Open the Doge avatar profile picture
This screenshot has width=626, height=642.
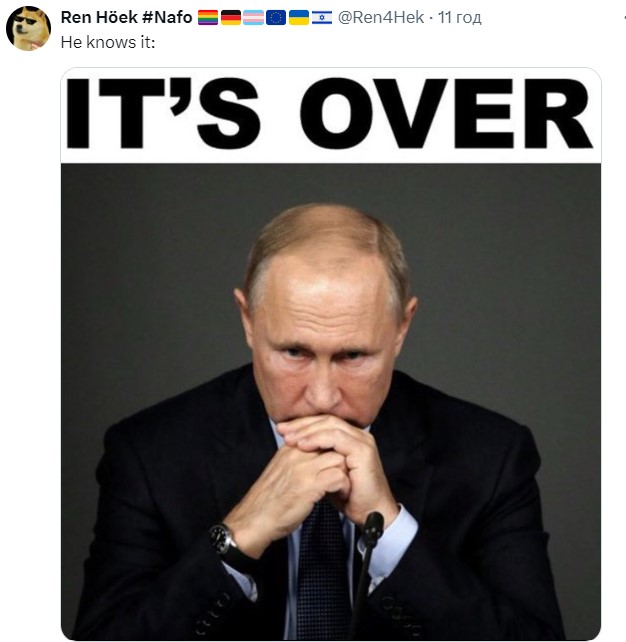pos(28,28)
